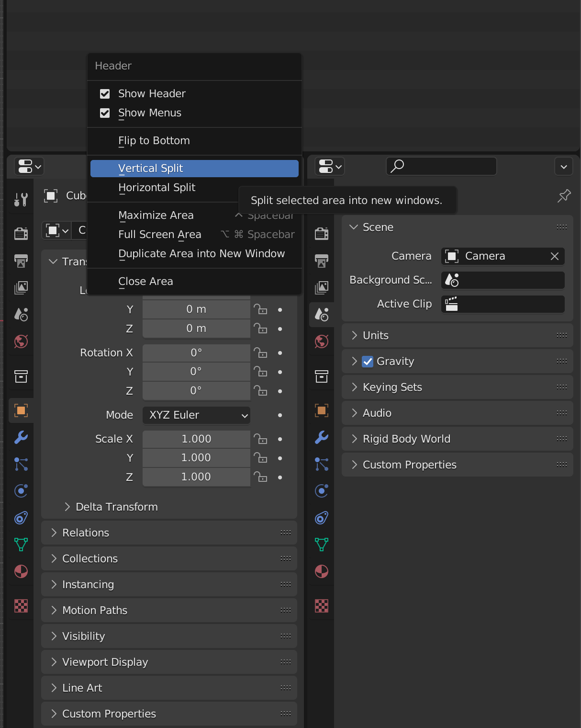
Task: Open the Particles tab in the right Properties editor
Action: click(322, 464)
